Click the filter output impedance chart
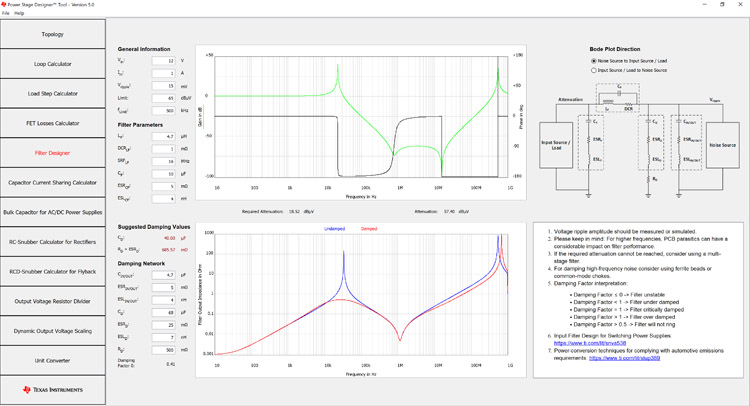 (x=361, y=300)
